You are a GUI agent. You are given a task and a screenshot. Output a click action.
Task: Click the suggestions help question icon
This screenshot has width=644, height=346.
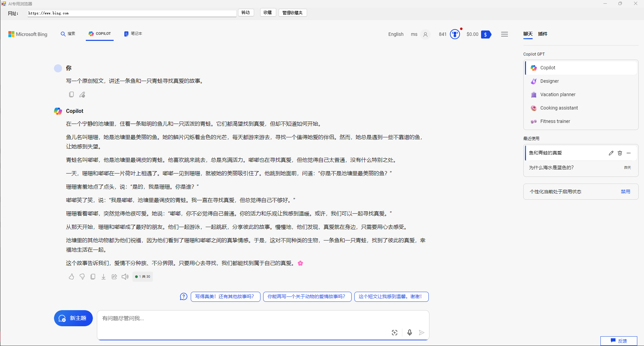pos(184,296)
